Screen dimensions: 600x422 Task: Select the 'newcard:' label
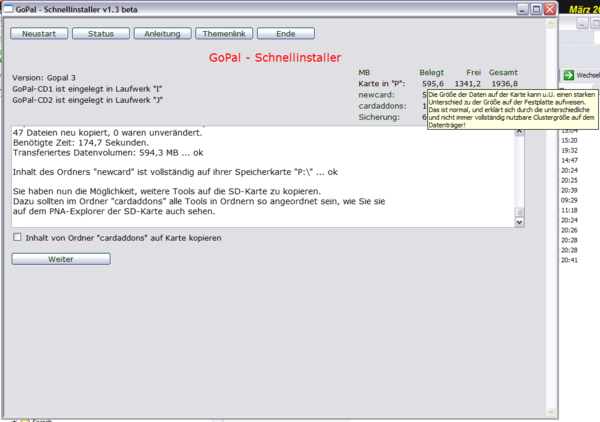pyautogui.click(x=376, y=95)
